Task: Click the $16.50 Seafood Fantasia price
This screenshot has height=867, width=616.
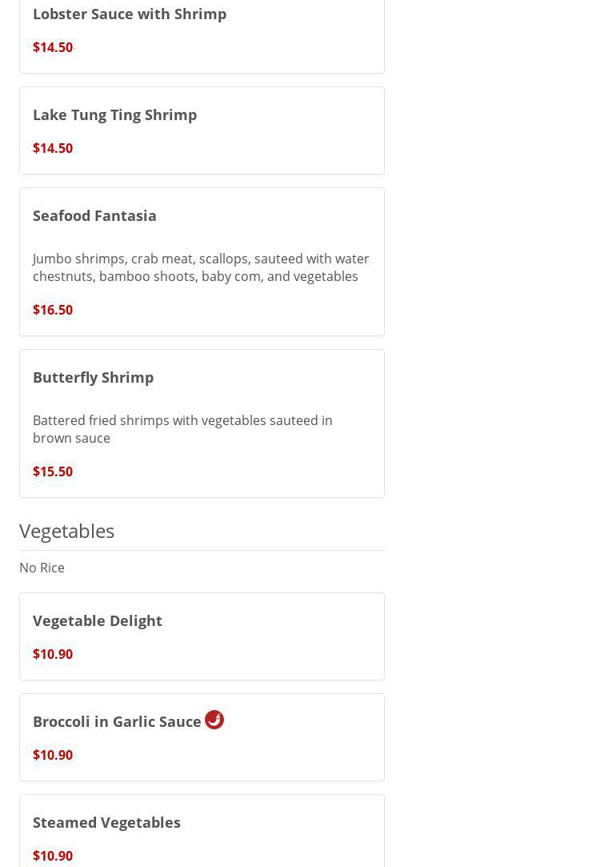Action: (x=53, y=310)
